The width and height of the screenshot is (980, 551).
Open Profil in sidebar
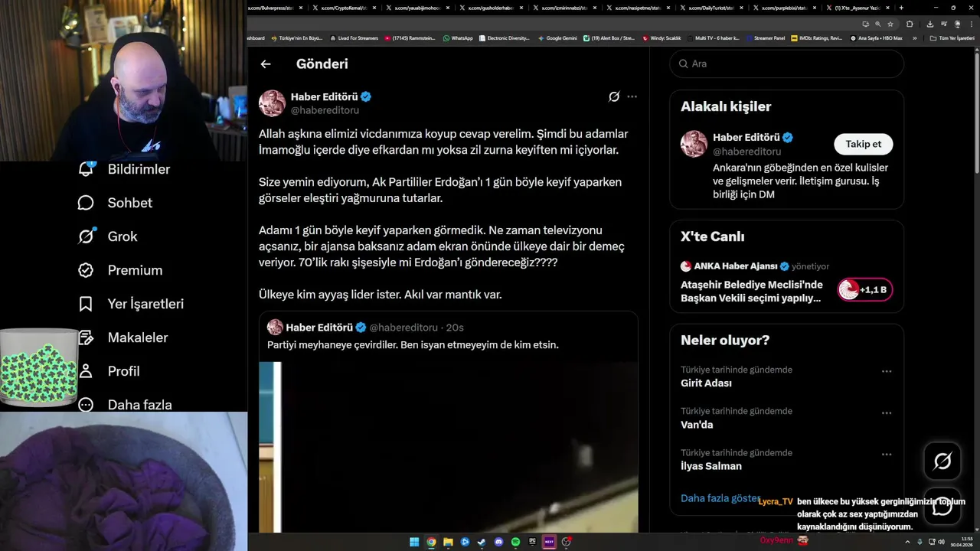pyautogui.click(x=109, y=371)
